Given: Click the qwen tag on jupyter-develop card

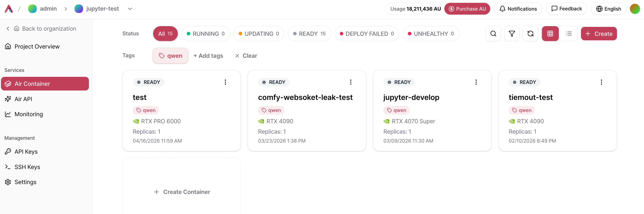Looking at the screenshot, I should 397,110.
